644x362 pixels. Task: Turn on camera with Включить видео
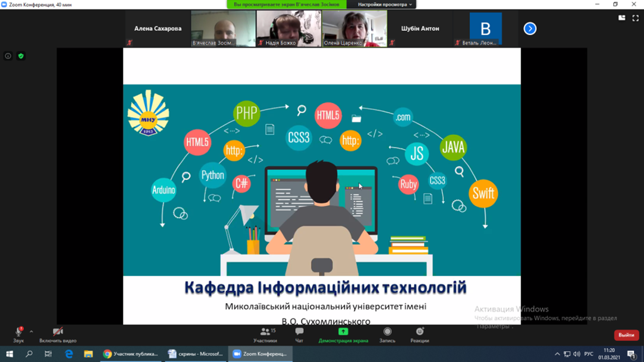58,335
